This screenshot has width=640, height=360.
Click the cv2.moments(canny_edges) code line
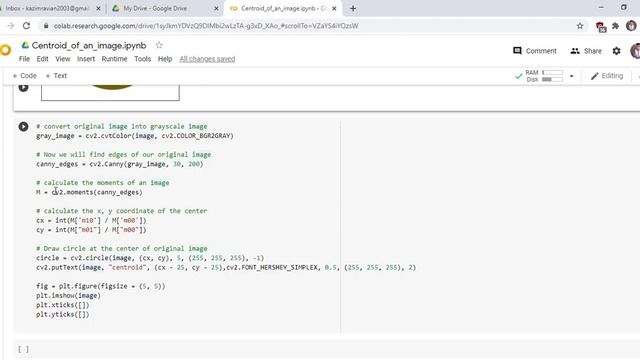coord(89,192)
